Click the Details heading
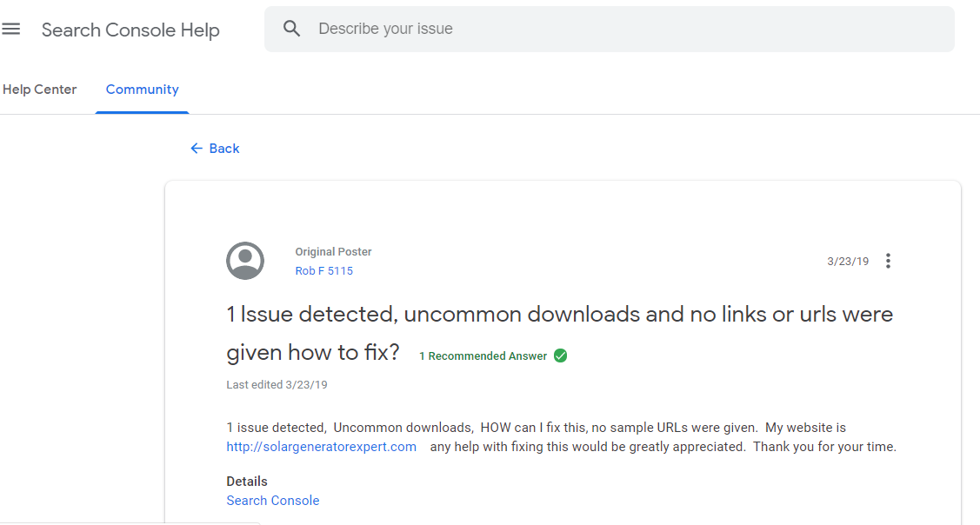The image size is (980, 525). [x=247, y=482]
